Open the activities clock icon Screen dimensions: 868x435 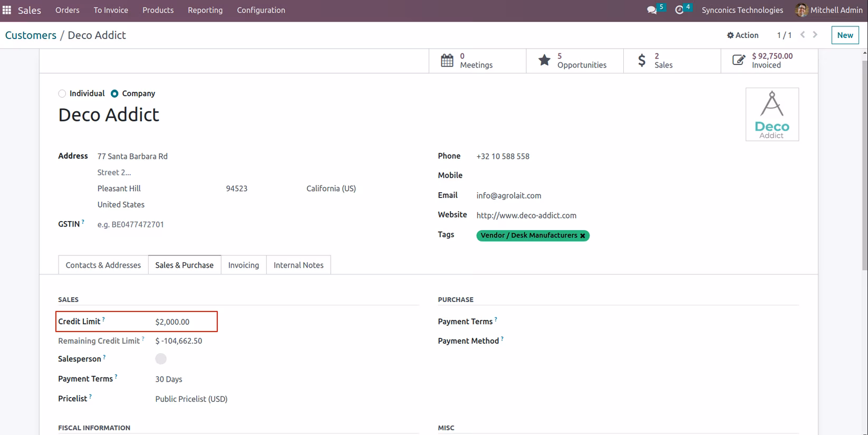tap(679, 10)
